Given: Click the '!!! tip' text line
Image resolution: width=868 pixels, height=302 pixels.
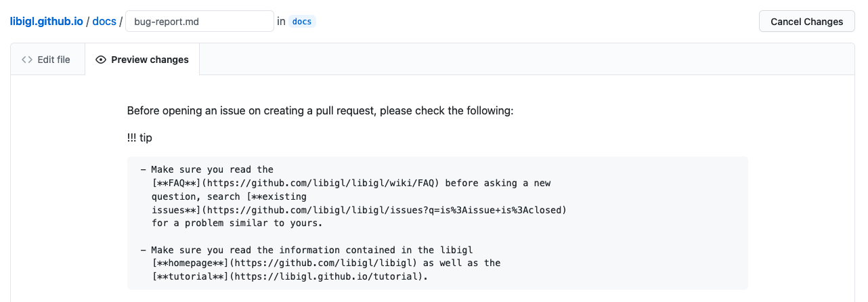Looking at the screenshot, I should pyautogui.click(x=139, y=137).
